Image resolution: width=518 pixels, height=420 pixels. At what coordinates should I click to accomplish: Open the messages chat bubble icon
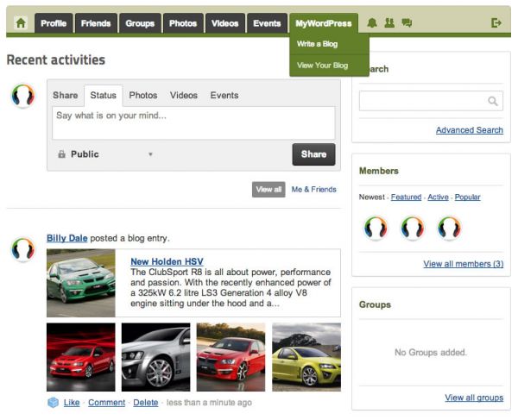(407, 23)
